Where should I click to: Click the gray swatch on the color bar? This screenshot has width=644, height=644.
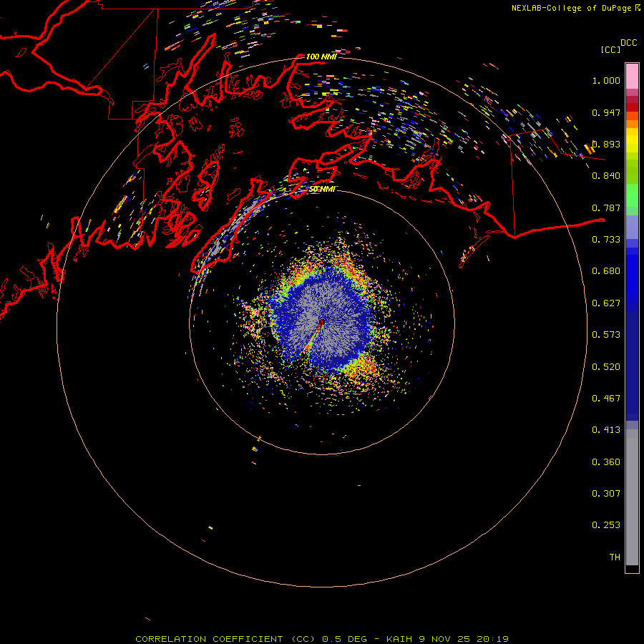click(632, 497)
